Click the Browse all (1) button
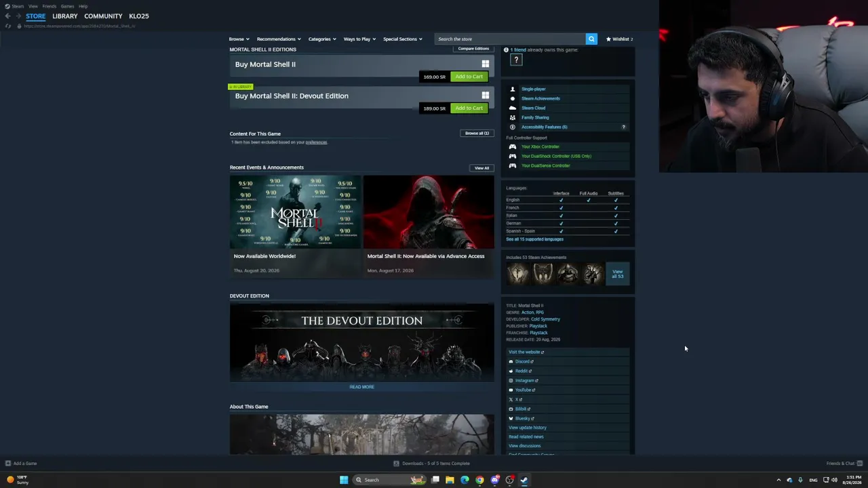The height and width of the screenshot is (488, 868). coord(477,134)
